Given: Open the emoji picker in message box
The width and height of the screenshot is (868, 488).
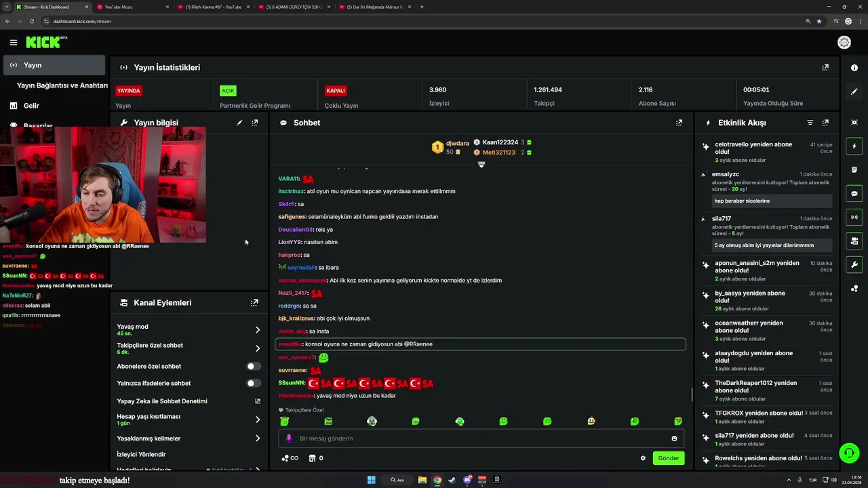Looking at the screenshot, I should click(674, 439).
